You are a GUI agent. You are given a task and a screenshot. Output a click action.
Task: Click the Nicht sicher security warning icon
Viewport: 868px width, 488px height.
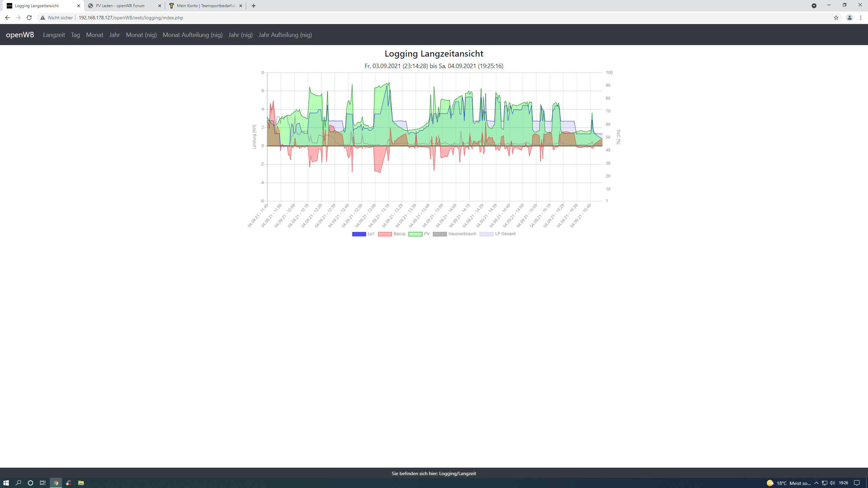click(43, 18)
